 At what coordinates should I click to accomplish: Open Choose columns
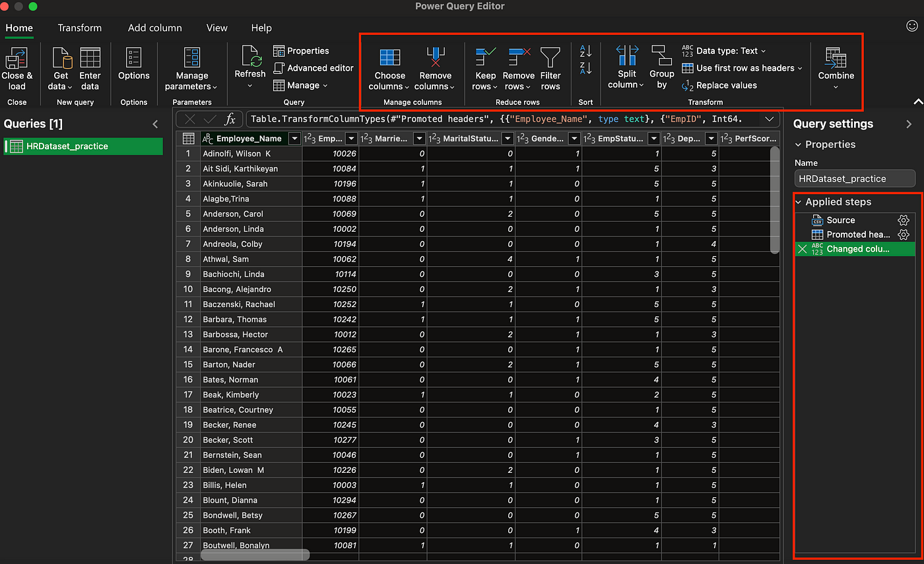click(x=389, y=66)
